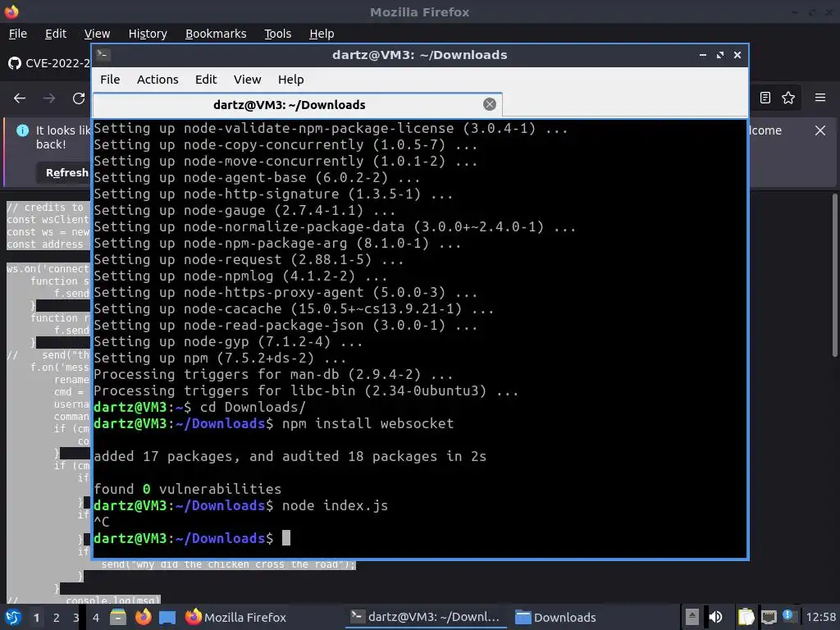Click 'found 0 vulnerabilities' line
Image resolution: width=840 pixels, height=630 pixels.
(188, 489)
